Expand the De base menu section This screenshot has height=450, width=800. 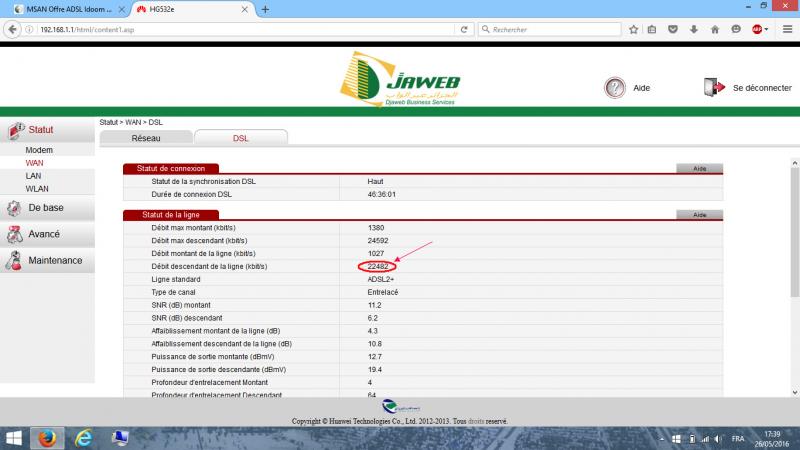pos(45,208)
